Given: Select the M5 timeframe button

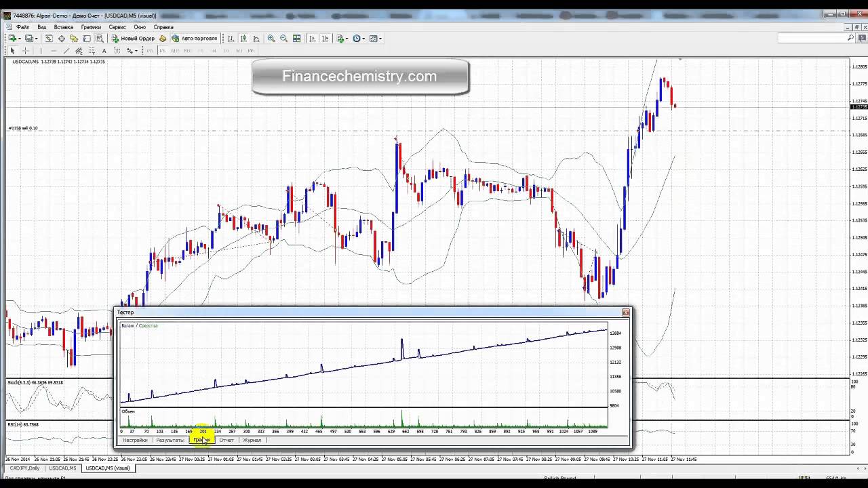Looking at the screenshot, I should pos(163,51).
